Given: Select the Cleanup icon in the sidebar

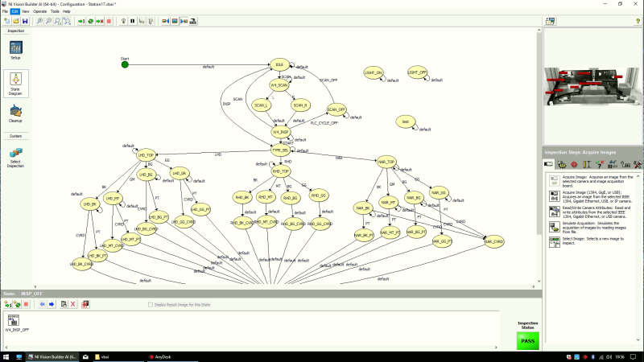Looking at the screenshot, I should (15, 113).
